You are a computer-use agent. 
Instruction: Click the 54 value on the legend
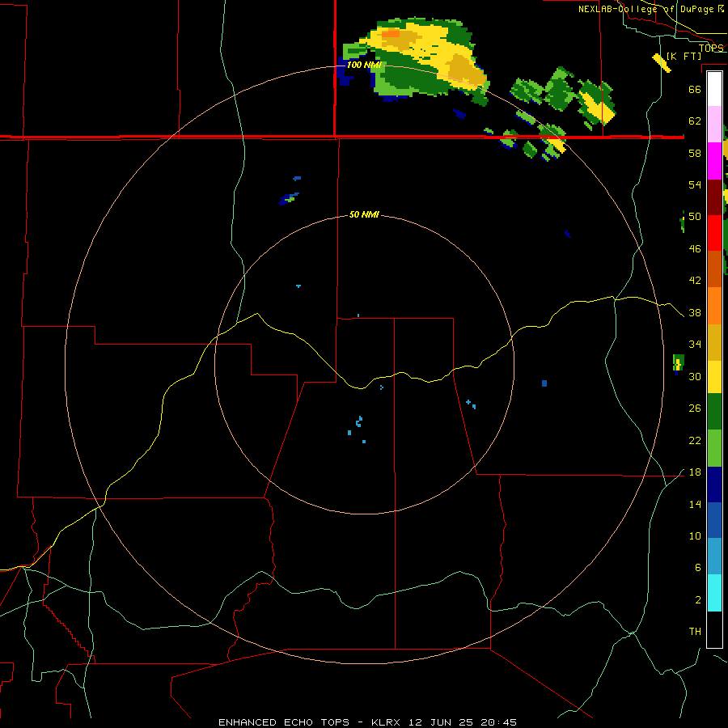coord(695,184)
